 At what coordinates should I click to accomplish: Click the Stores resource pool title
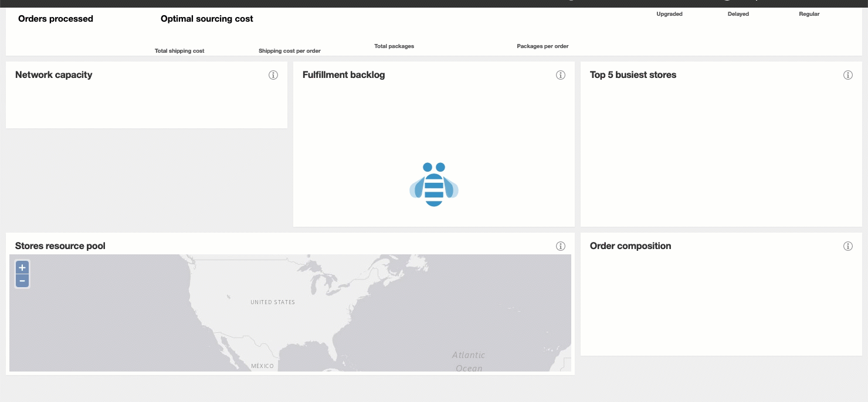coord(60,246)
